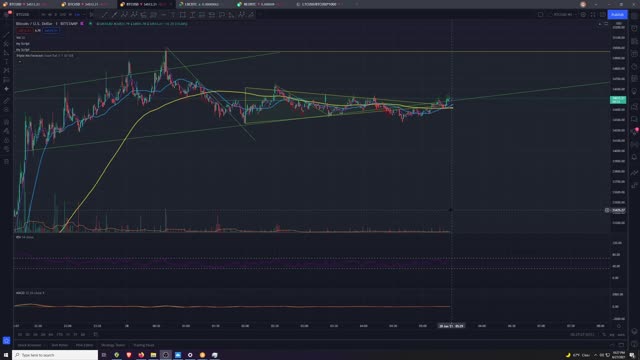Click the current price label on axis
The height and width of the screenshot is (360, 640).
click(x=618, y=100)
